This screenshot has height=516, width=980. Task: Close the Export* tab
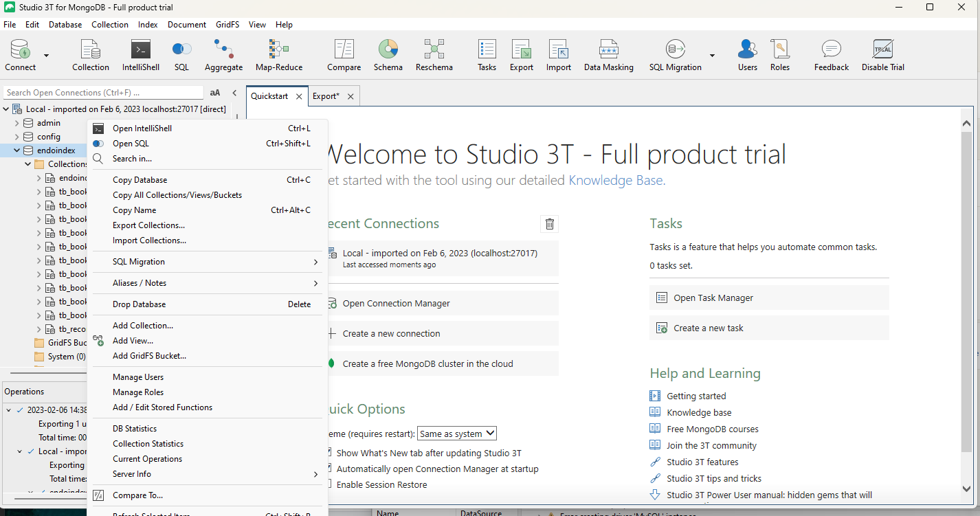coord(350,97)
